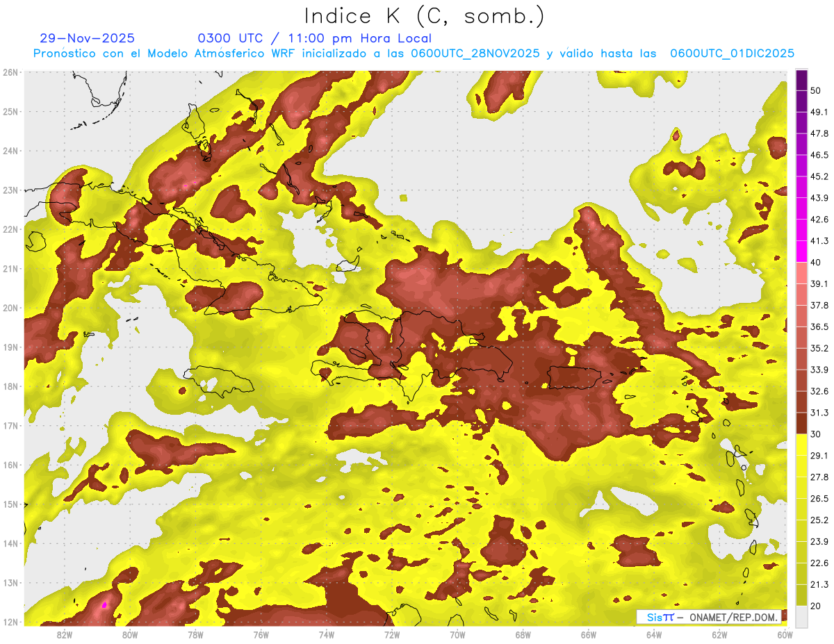
Task: Click the colorbar label "27.8"
Action: coord(819,477)
